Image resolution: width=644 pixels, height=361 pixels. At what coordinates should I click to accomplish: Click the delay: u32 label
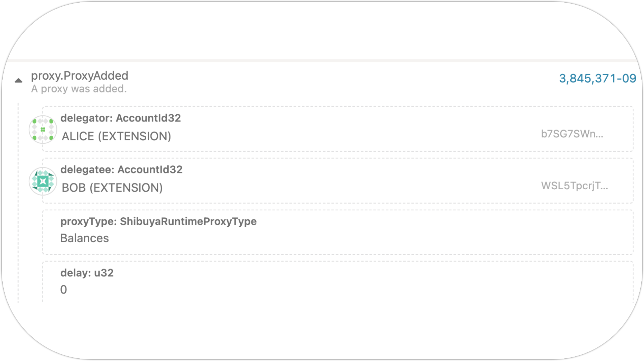point(87,273)
